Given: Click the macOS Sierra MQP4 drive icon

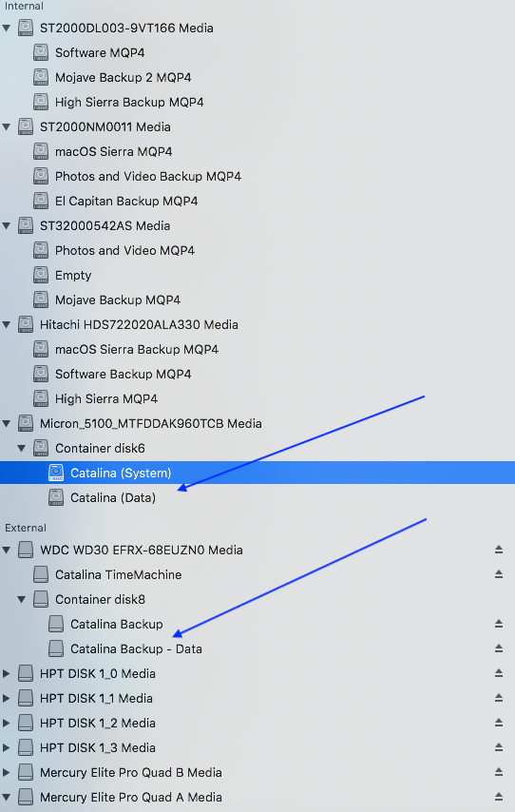Looking at the screenshot, I should pos(41,151).
